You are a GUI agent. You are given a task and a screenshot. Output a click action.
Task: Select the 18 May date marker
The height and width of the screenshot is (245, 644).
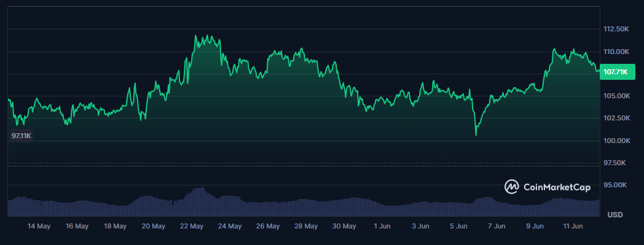115,226
